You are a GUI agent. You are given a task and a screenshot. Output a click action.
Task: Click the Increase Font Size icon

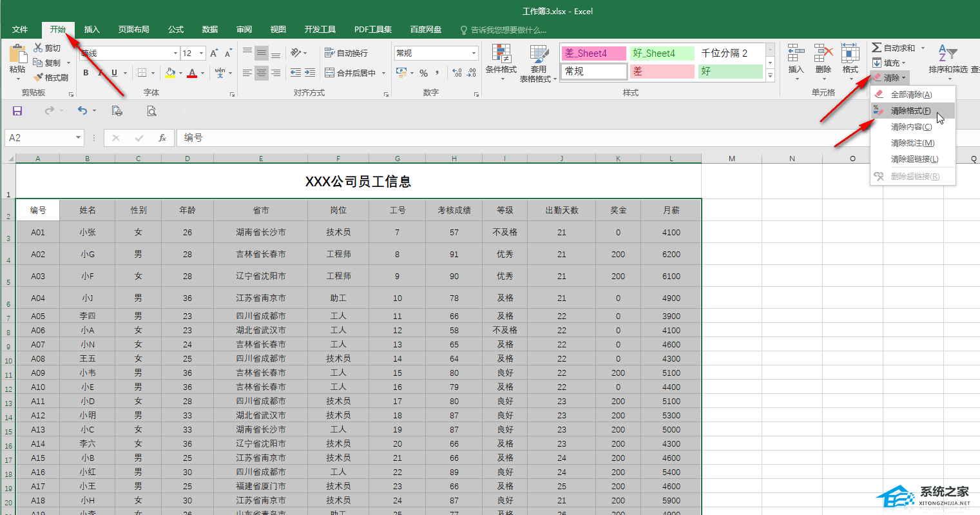(x=214, y=53)
